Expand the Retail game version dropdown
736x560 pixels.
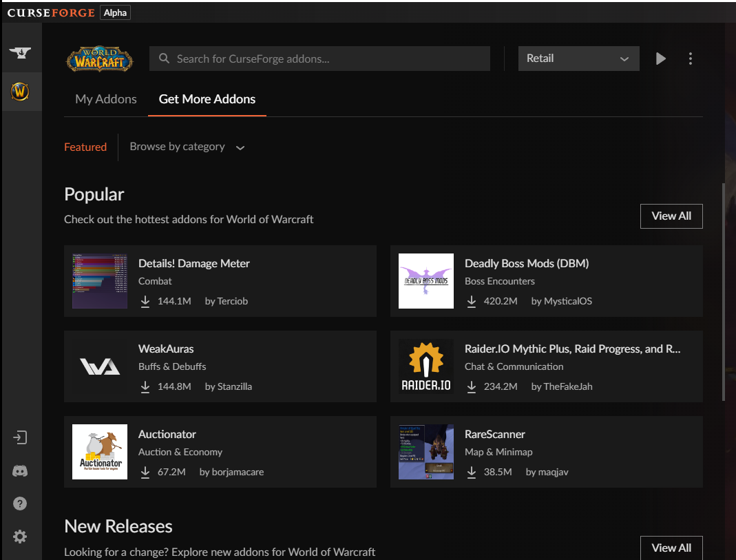[x=578, y=59]
